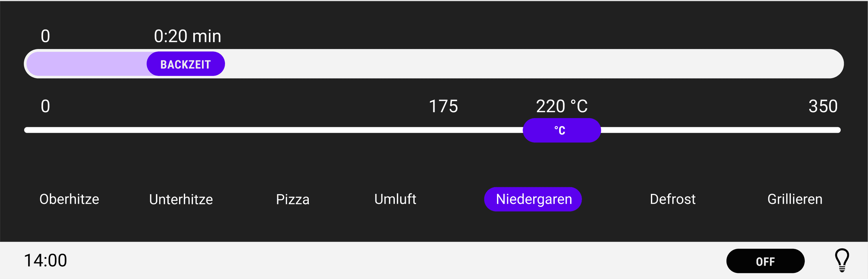This screenshot has height=279, width=868.
Task: Select the Oberhitze heating mode
Action: coord(69,199)
